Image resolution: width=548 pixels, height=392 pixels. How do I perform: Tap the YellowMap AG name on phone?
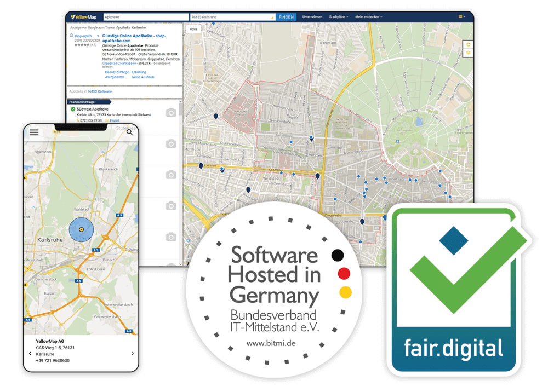pos(50,341)
